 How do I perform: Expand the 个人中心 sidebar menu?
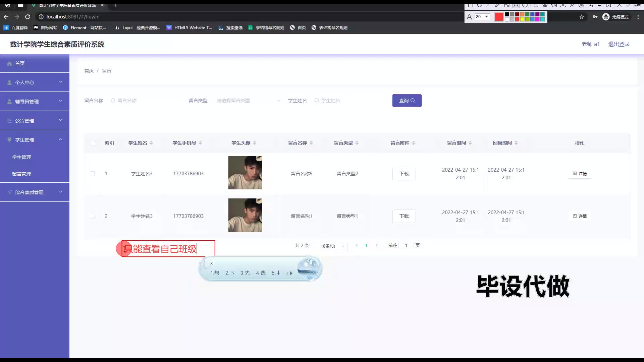(x=35, y=82)
